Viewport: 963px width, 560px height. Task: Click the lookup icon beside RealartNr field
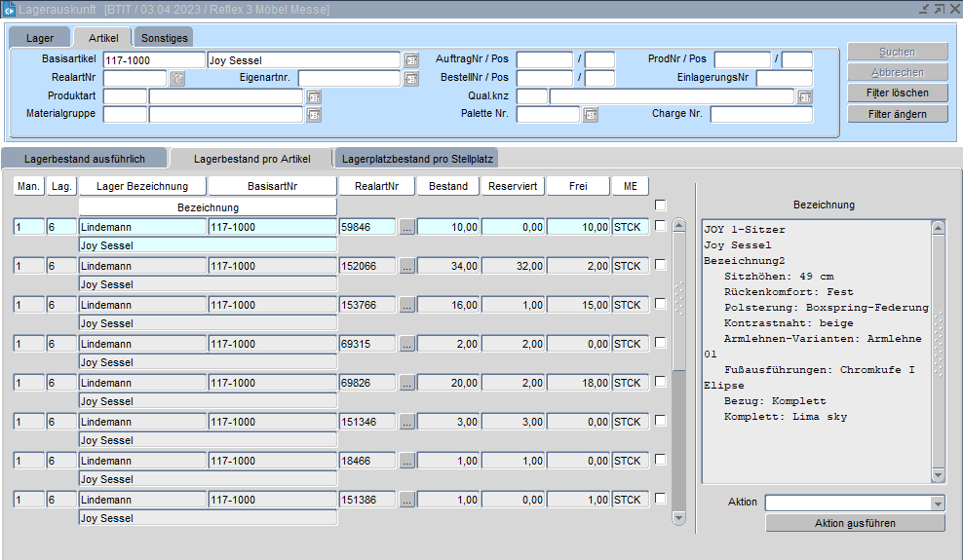point(177,79)
